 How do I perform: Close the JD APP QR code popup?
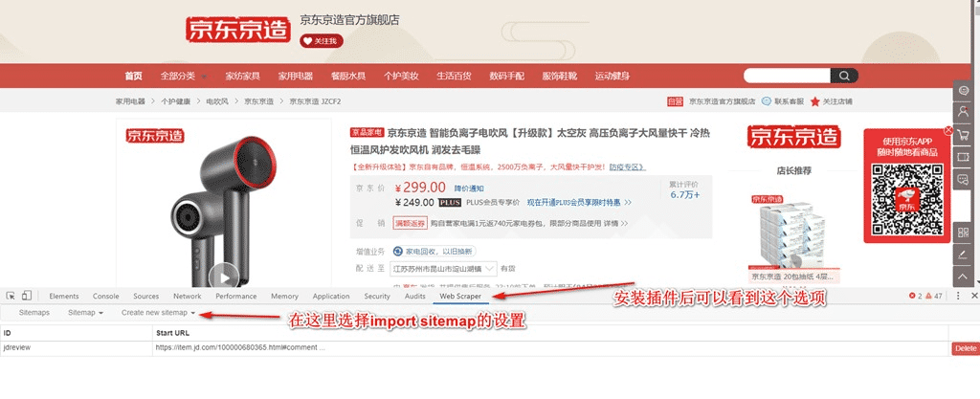[x=948, y=130]
